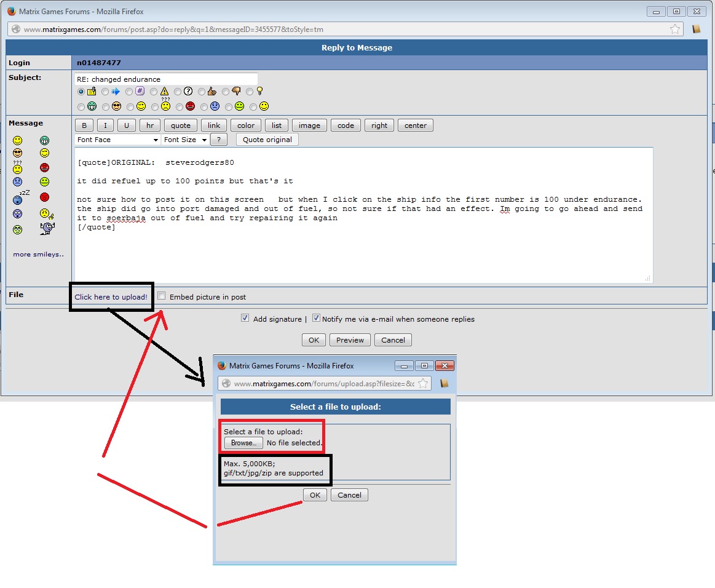Select the warning triangle post icon radio
This screenshot has width=715, height=588.
pyautogui.click(x=153, y=92)
